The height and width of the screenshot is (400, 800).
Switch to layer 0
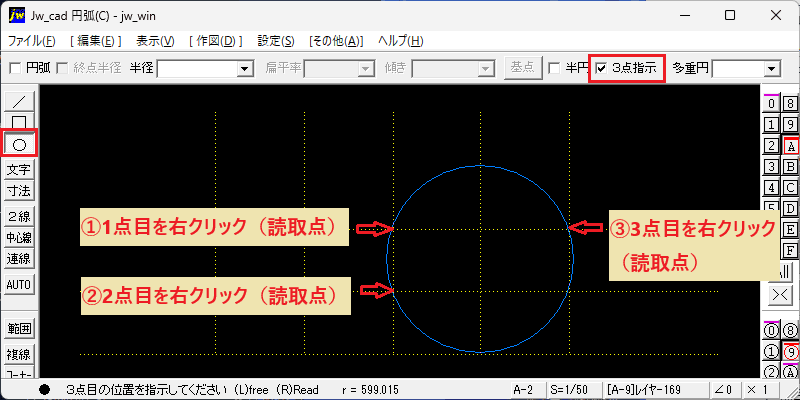tap(771, 104)
